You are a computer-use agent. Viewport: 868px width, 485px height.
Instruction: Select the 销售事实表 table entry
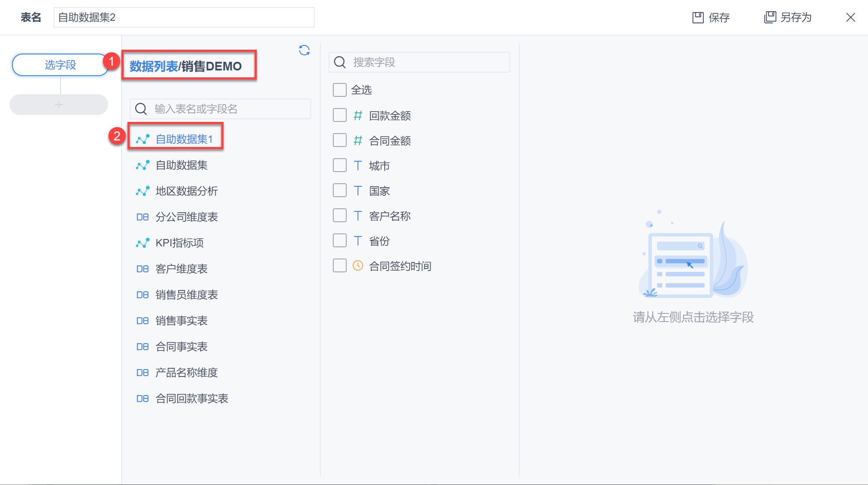point(182,321)
